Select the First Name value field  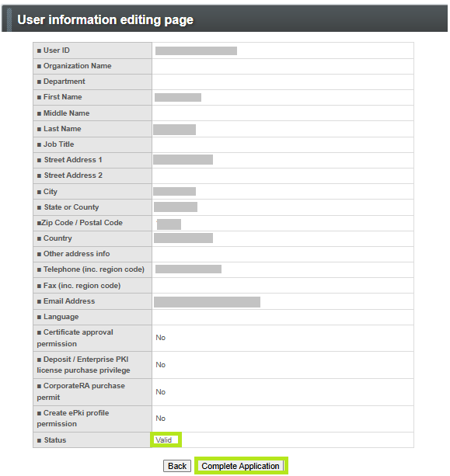click(178, 97)
